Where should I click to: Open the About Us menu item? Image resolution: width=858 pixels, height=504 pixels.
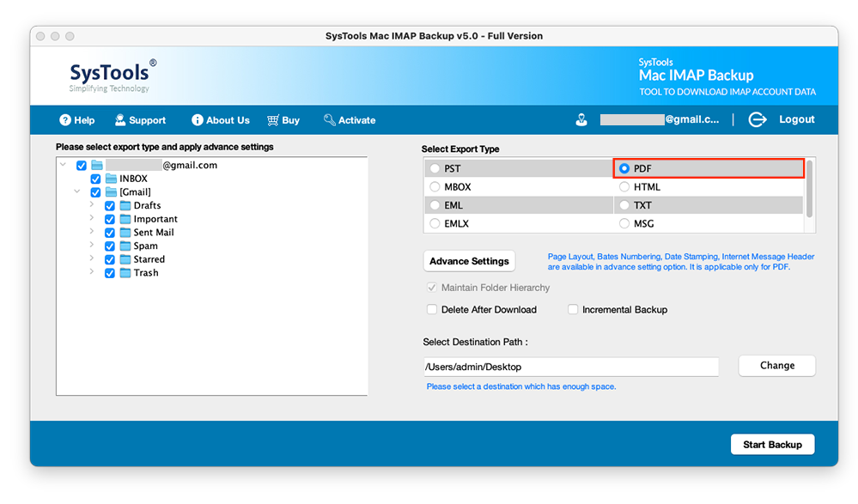(221, 120)
